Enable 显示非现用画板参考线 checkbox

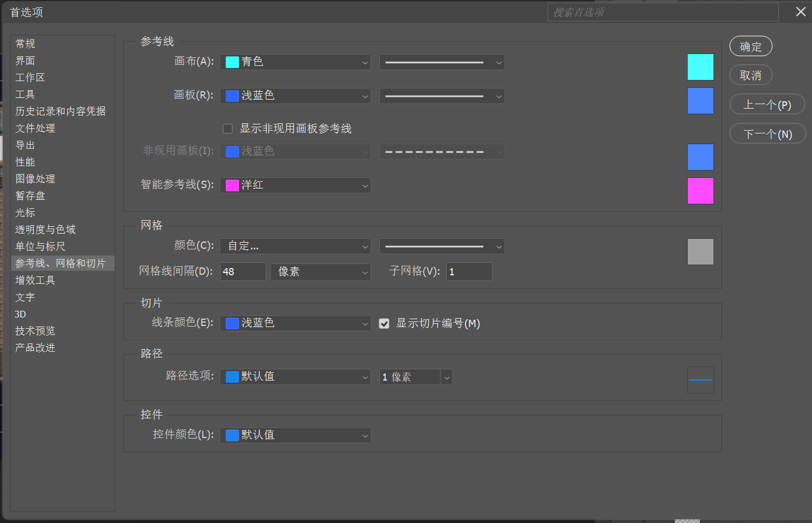228,129
